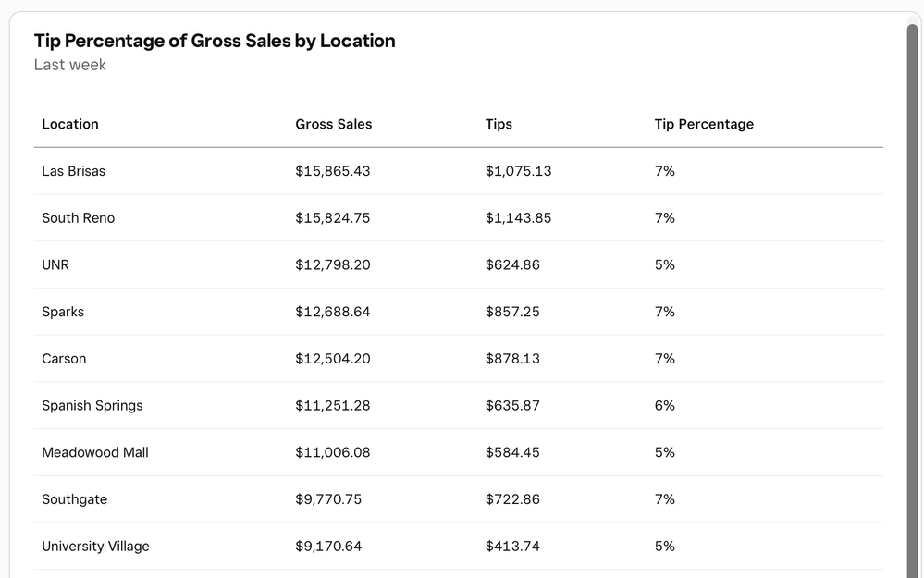Select the $1,143.85 tips amount
924x578 pixels.
pyautogui.click(x=518, y=218)
